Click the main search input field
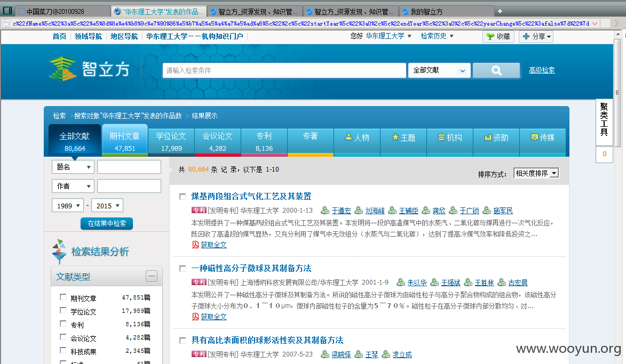 coord(284,70)
